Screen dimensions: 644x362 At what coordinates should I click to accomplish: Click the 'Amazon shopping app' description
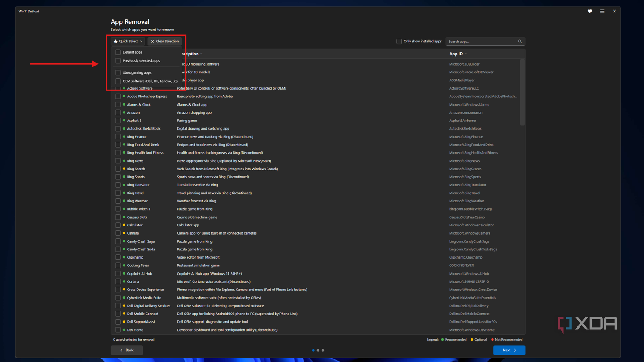194,112
